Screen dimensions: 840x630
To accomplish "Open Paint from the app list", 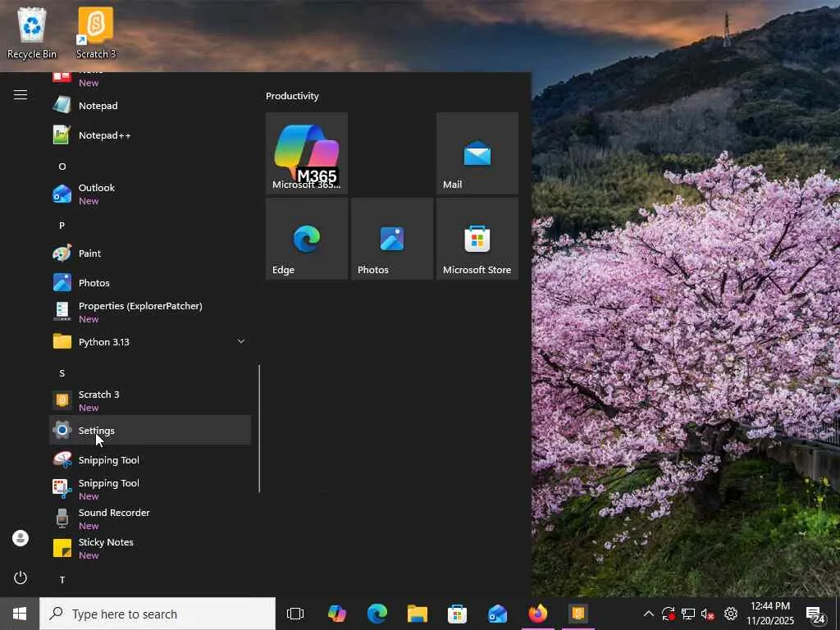I will [150, 253].
